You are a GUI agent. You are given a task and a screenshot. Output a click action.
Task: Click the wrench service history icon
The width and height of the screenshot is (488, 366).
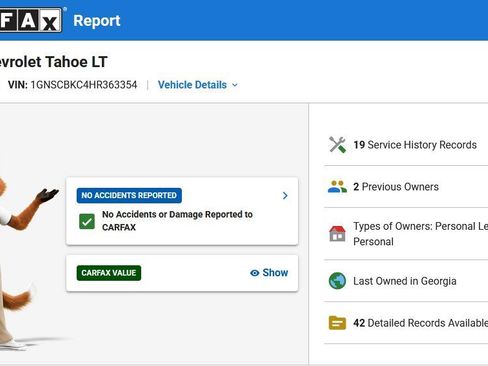(x=337, y=145)
